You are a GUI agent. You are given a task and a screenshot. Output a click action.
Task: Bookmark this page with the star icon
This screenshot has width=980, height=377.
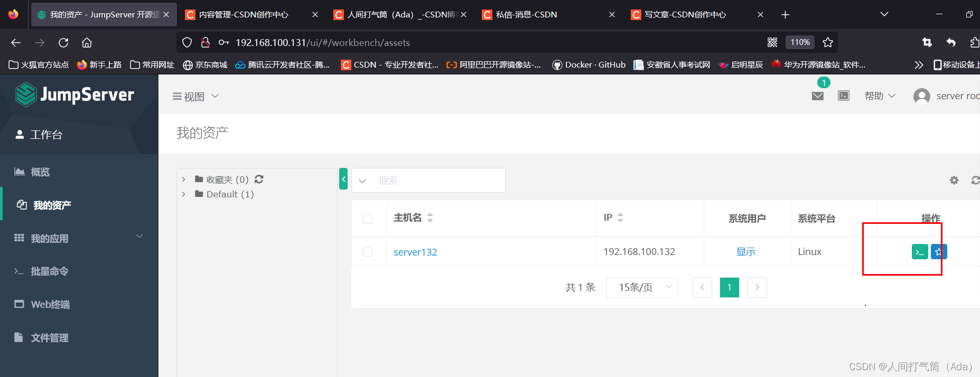point(828,42)
